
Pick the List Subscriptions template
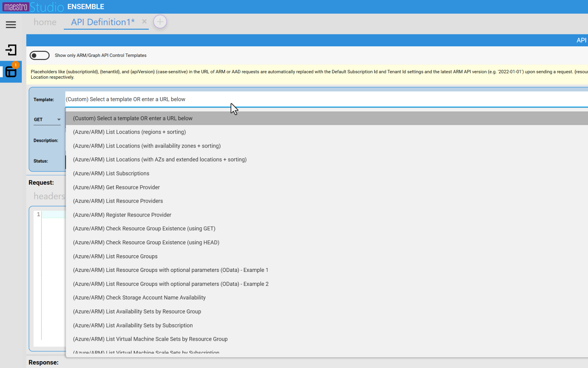pos(111,173)
